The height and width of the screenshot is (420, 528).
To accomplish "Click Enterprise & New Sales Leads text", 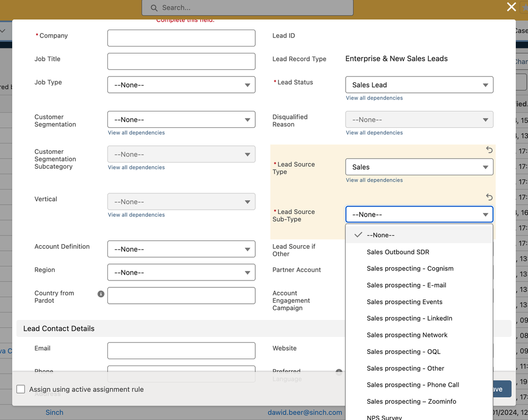I will tap(396, 59).
